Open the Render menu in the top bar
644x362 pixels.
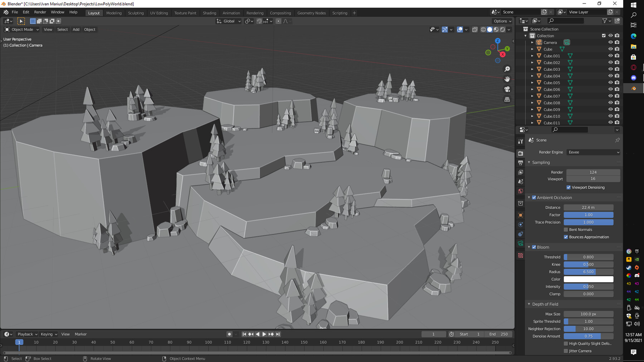(40, 12)
